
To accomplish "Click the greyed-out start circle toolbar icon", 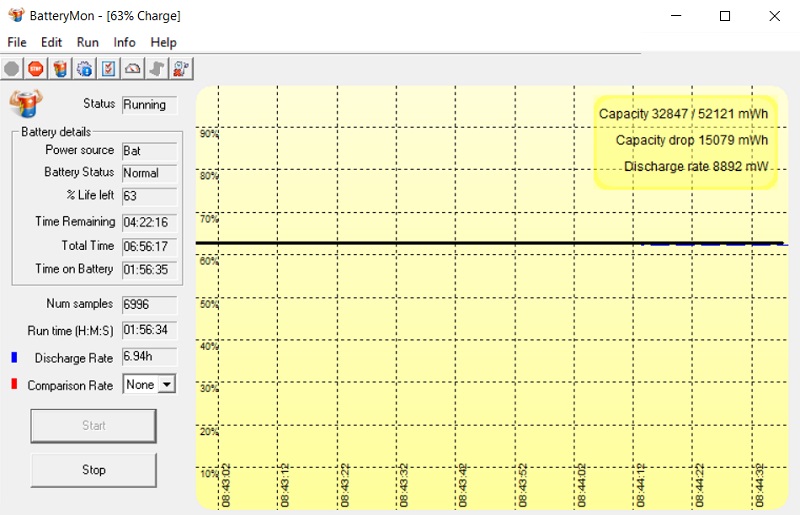I will [x=12, y=69].
